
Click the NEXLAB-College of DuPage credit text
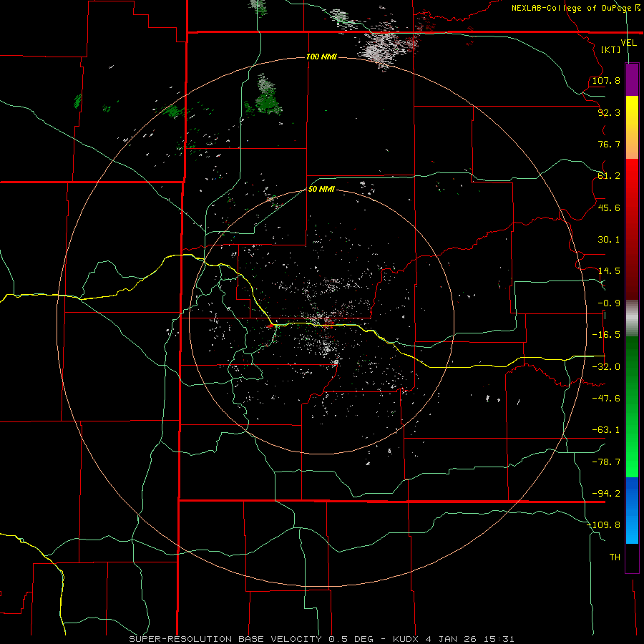(575, 8)
